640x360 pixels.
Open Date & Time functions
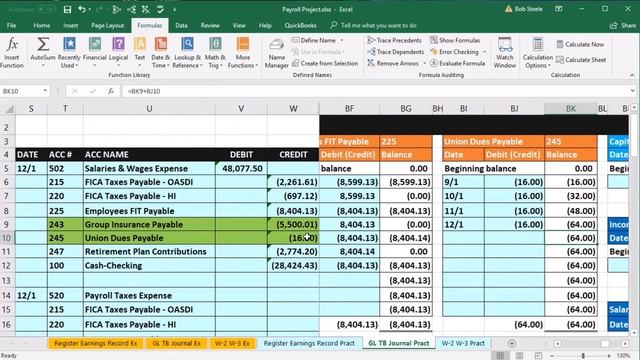(x=160, y=53)
